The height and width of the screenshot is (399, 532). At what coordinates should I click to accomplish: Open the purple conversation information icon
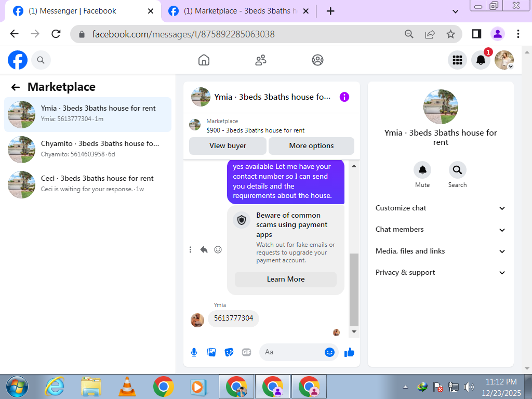[344, 97]
